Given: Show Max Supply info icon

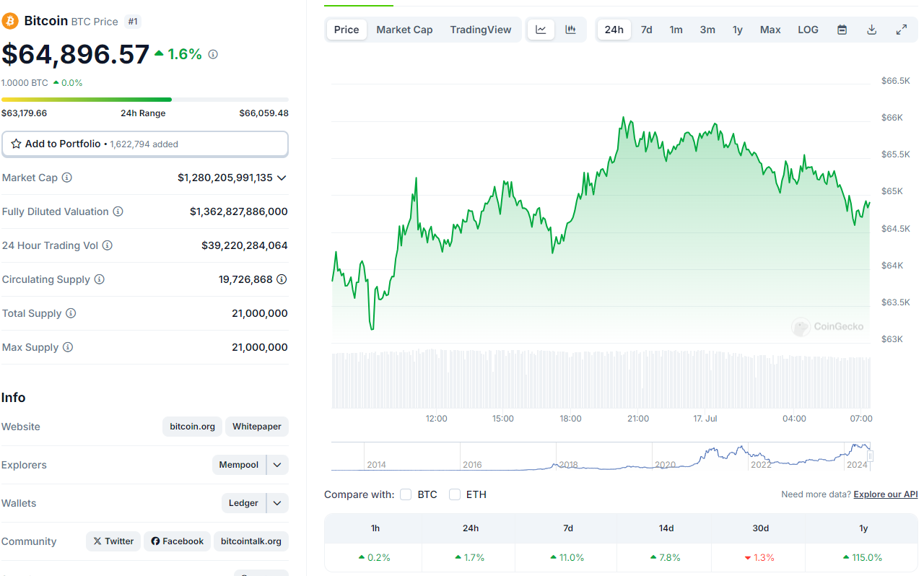Looking at the screenshot, I should click(68, 347).
